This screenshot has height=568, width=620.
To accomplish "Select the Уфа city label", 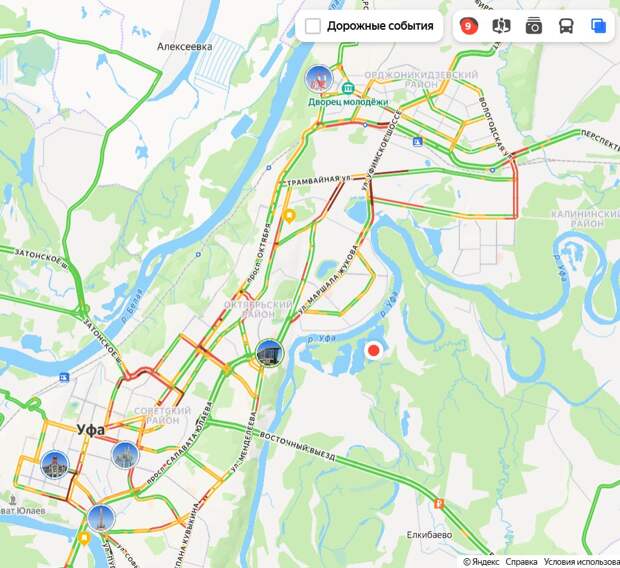I will (x=91, y=430).
